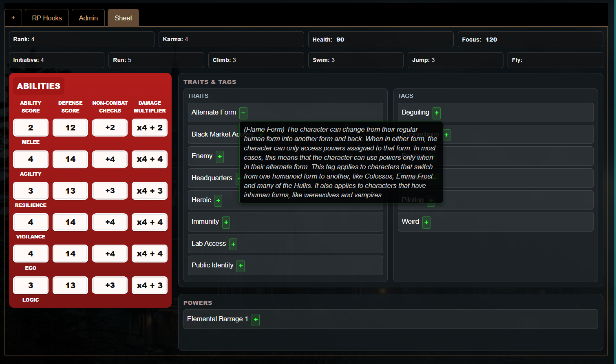The image size is (616, 364).
Task: Click the plus tab to add new
Action: tap(13, 18)
